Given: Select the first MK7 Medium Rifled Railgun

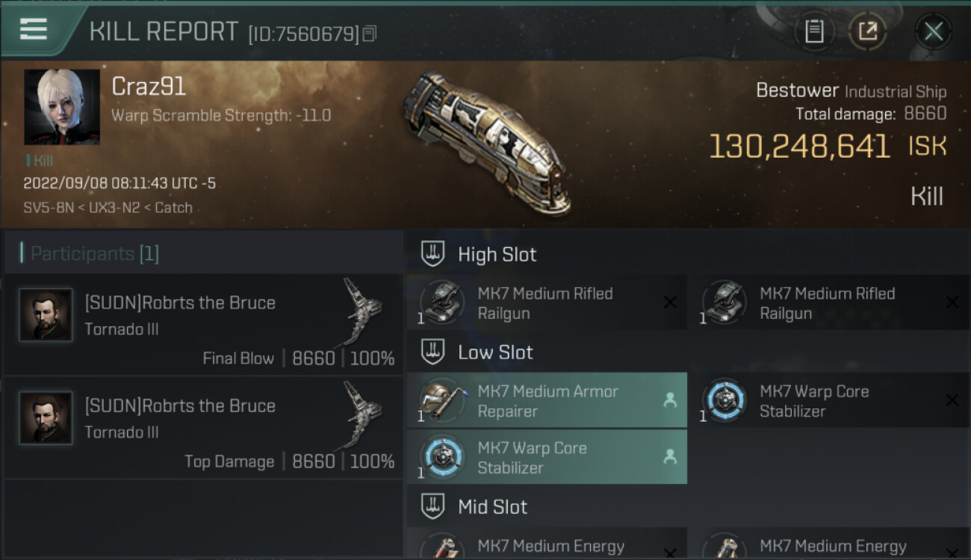Looking at the screenshot, I should [x=545, y=303].
